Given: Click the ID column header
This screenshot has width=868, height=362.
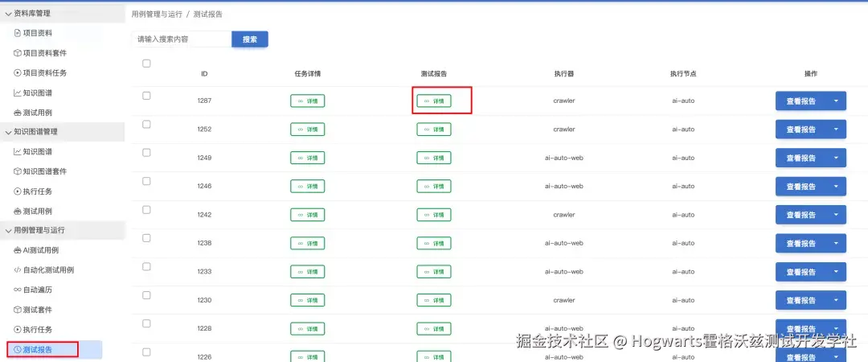Looking at the screenshot, I should click(x=204, y=74).
